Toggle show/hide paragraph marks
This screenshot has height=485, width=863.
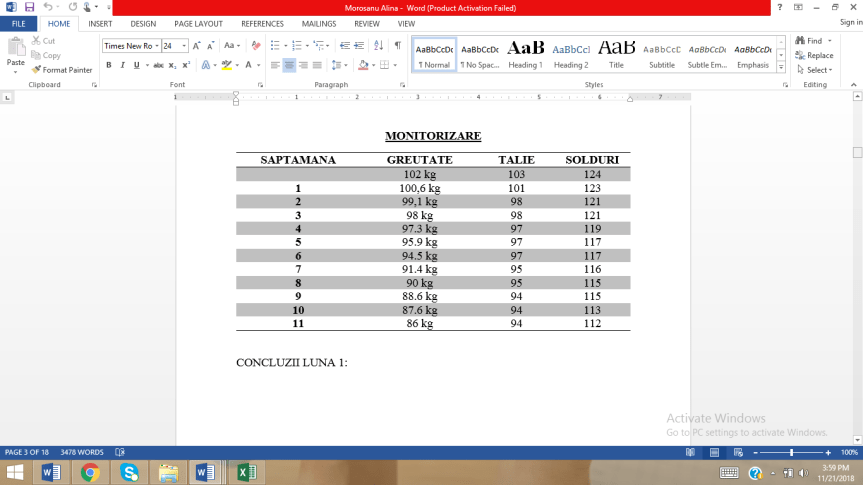tap(397, 46)
